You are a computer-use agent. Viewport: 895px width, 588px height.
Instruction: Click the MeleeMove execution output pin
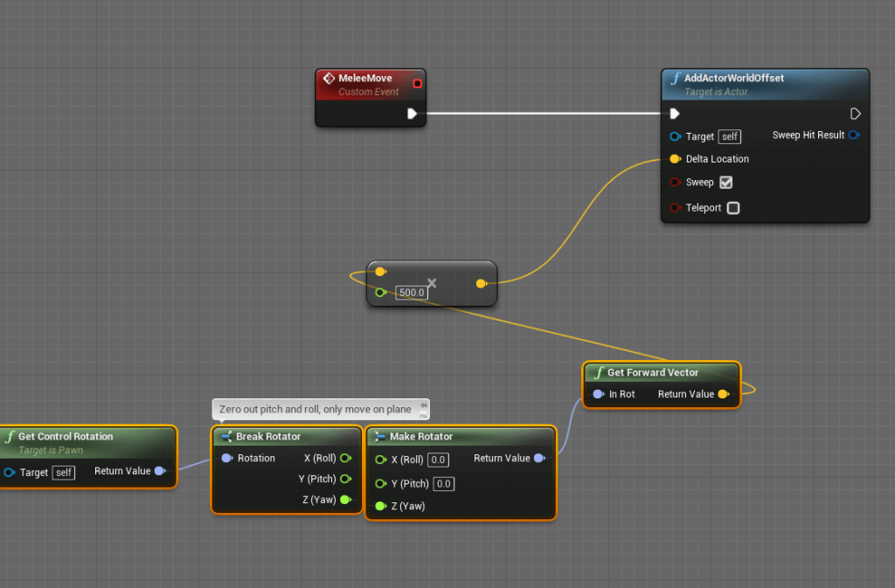click(x=412, y=114)
